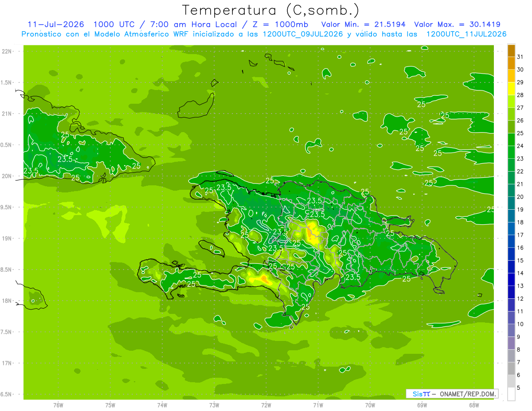Click 'Valor Max. = 30.1419' text
This screenshot has height=411, width=532.
[457, 24]
